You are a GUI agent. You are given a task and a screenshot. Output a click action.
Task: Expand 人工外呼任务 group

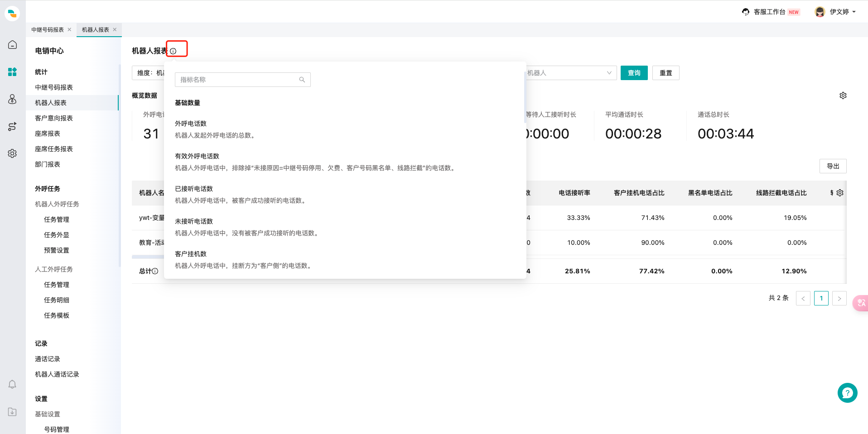[54, 269]
